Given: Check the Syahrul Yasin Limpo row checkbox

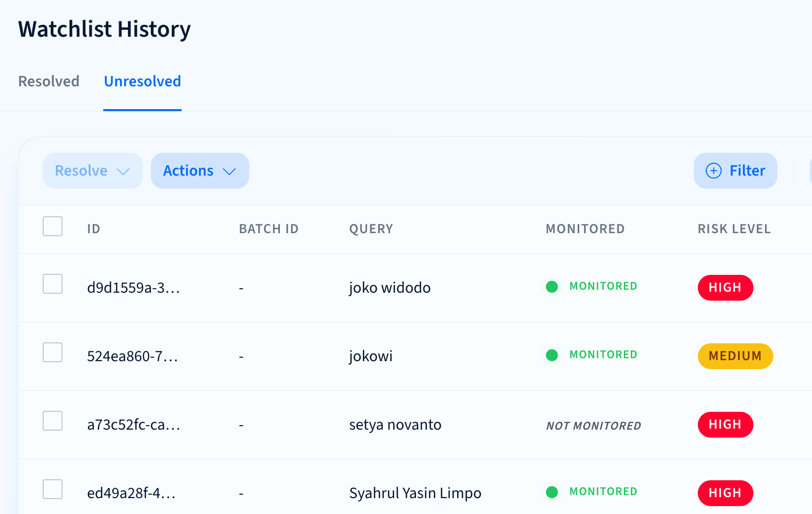Looking at the screenshot, I should (x=53, y=489).
